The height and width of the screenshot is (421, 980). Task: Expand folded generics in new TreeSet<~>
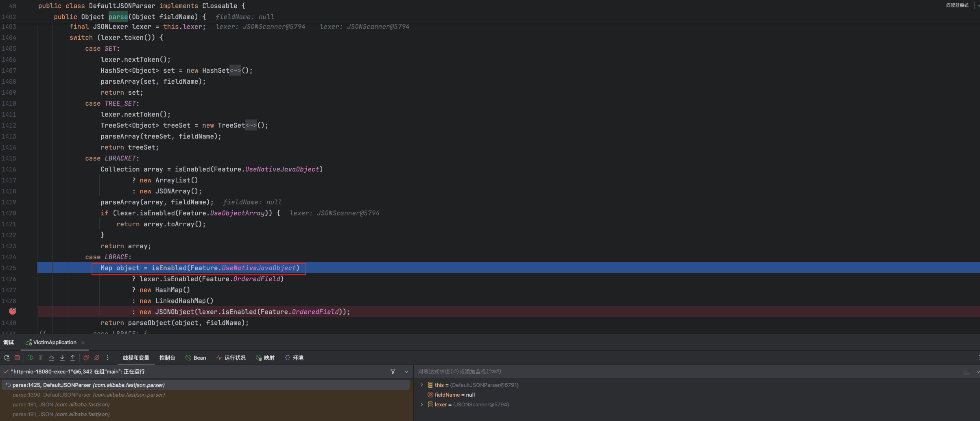[x=251, y=125]
